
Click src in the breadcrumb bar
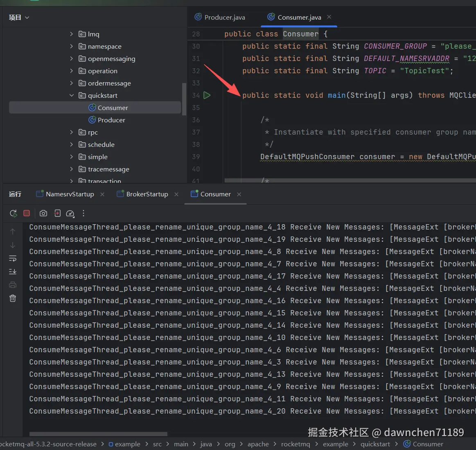(157, 444)
